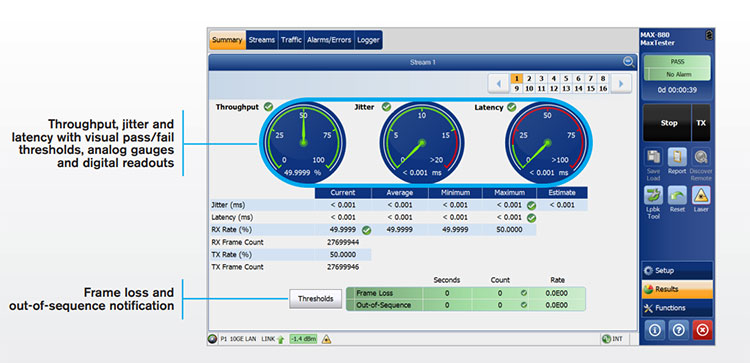The height and width of the screenshot is (363, 750).
Task: Click the Minimum column header
Action: (455, 193)
